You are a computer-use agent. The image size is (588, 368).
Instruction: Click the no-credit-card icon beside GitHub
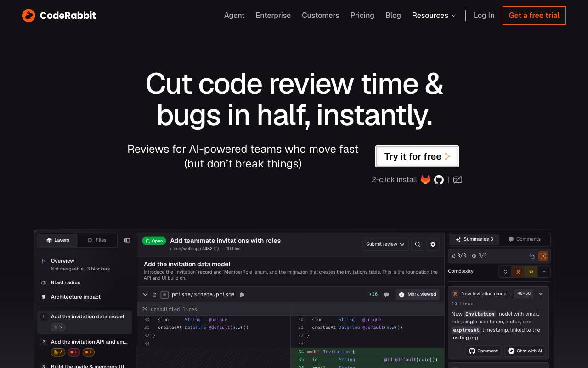click(x=458, y=180)
